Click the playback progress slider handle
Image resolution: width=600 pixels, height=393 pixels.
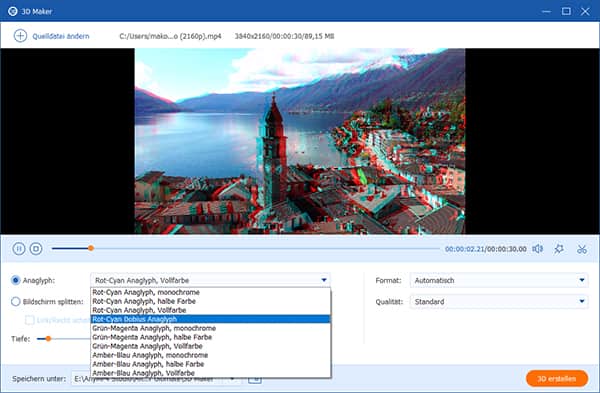click(91, 248)
